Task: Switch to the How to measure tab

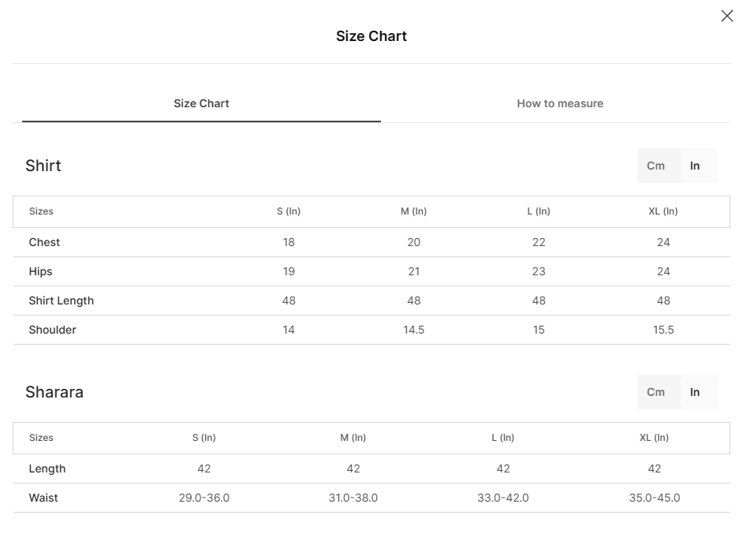Action: point(560,103)
